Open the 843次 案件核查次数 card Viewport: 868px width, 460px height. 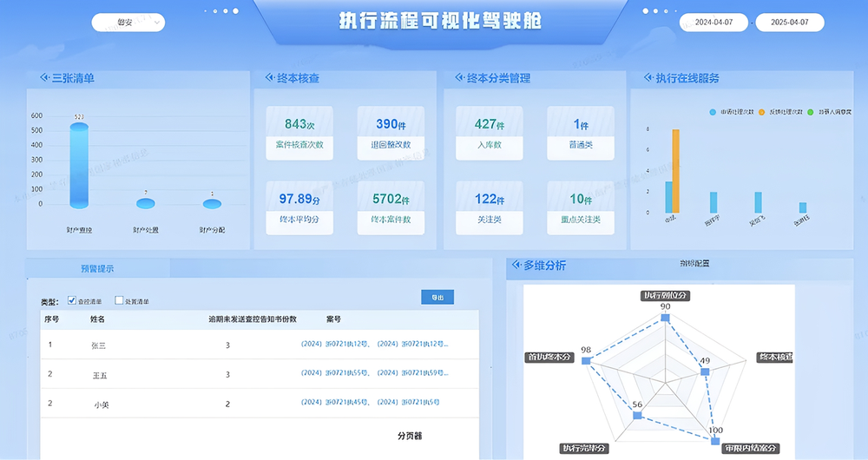299,134
